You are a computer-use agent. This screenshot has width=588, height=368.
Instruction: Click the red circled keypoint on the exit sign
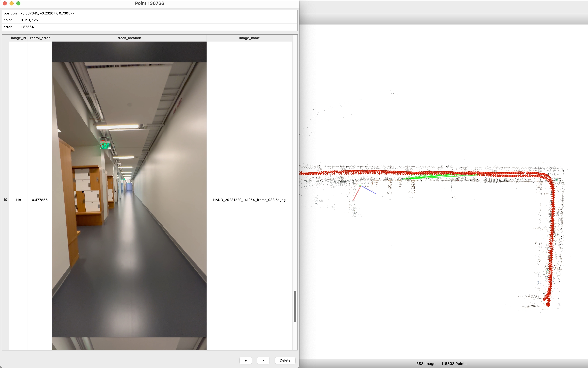[103, 143]
